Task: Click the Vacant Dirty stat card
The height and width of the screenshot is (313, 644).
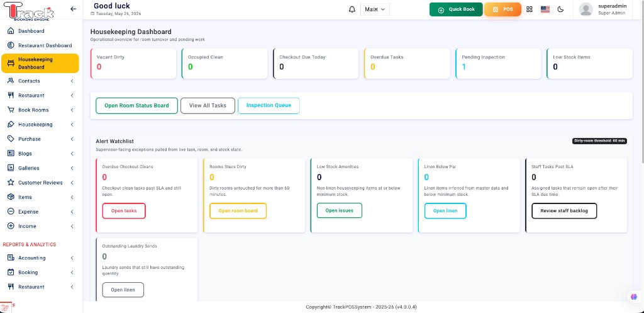Action: pyautogui.click(x=133, y=64)
